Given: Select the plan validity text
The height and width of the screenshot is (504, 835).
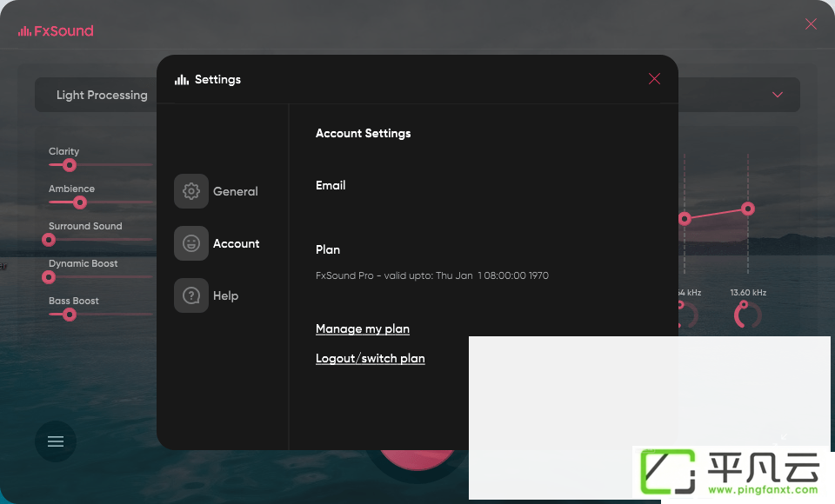Looking at the screenshot, I should click(x=432, y=275).
